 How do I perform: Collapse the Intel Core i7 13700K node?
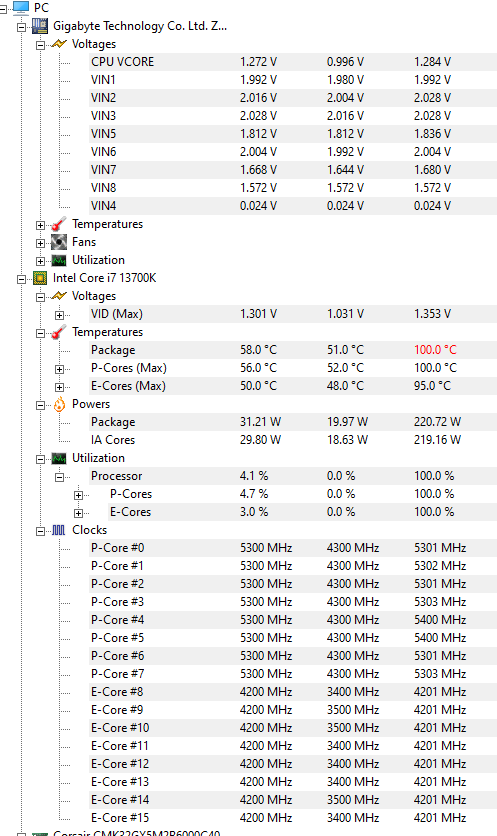(21, 279)
